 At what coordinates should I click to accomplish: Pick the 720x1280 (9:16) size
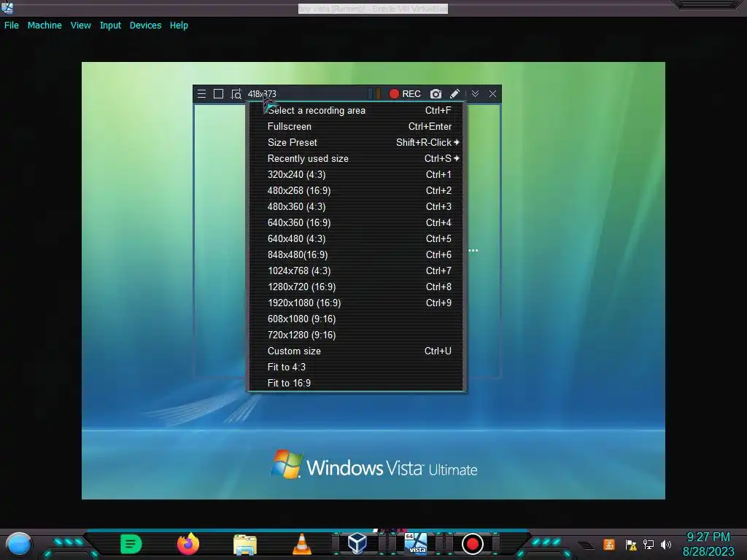click(x=356, y=335)
